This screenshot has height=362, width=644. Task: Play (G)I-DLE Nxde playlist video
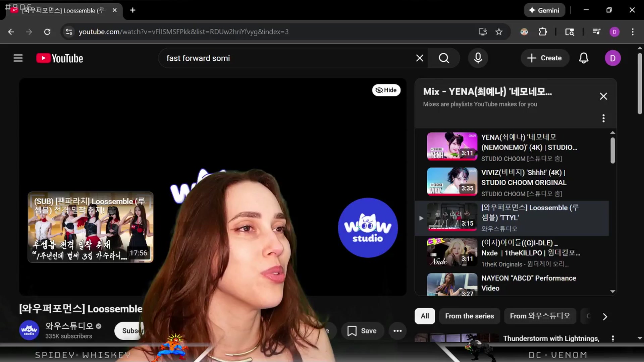pos(512,252)
